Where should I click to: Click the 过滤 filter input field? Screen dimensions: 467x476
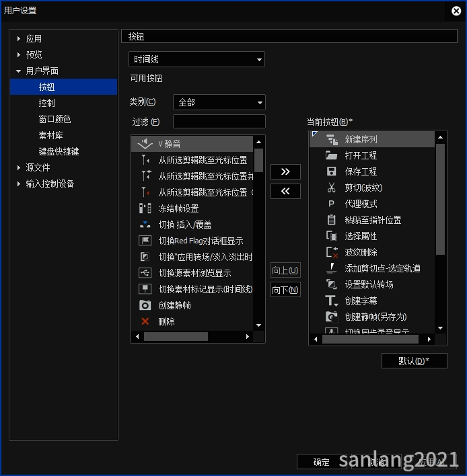[219, 122]
